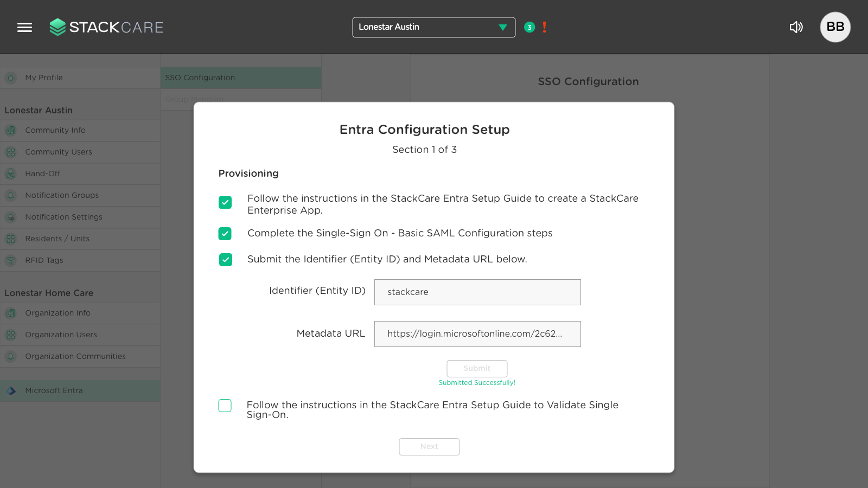Click the Entra Configuration Setup title
868x488 pixels.
(425, 130)
